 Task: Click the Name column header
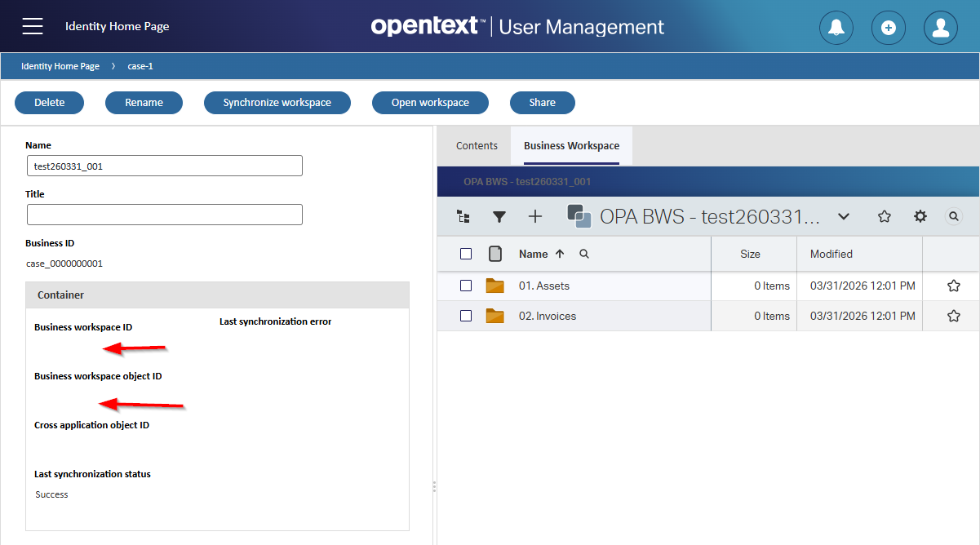coord(534,254)
